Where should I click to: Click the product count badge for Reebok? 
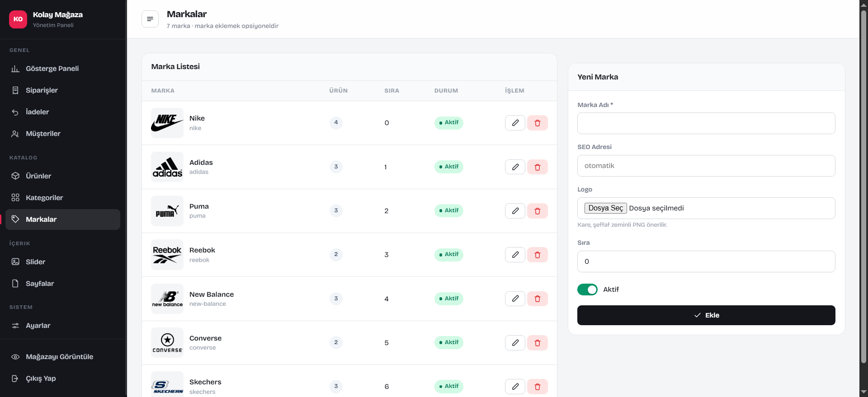pyautogui.click(x=336, y=255)
